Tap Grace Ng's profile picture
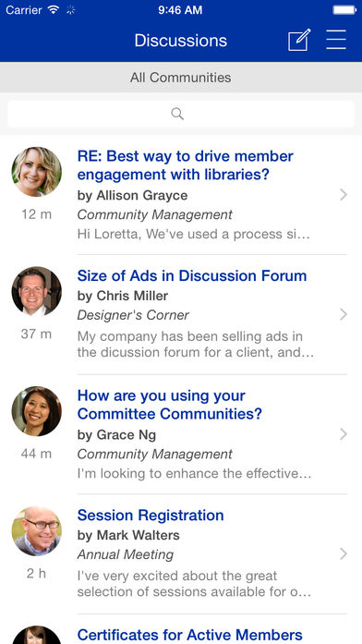This screenshot has height=644, width=362. [x=37, y=411]
